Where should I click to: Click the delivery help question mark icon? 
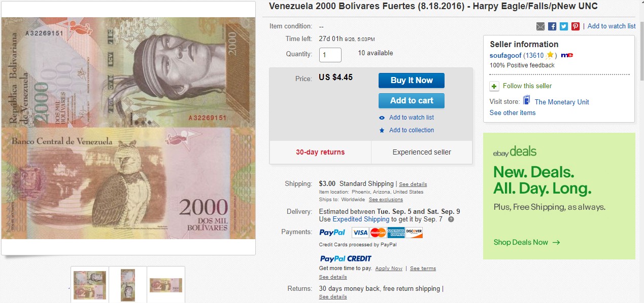click(451, 219)
